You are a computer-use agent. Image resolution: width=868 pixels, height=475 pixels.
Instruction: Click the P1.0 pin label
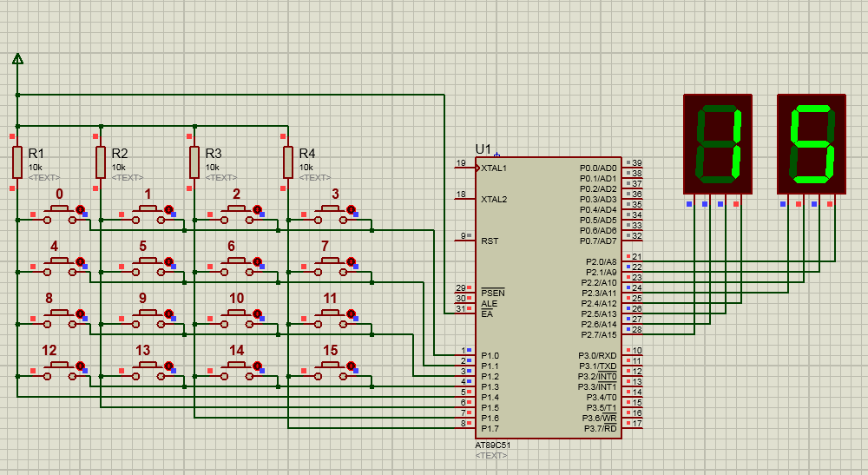click(490, 356)
